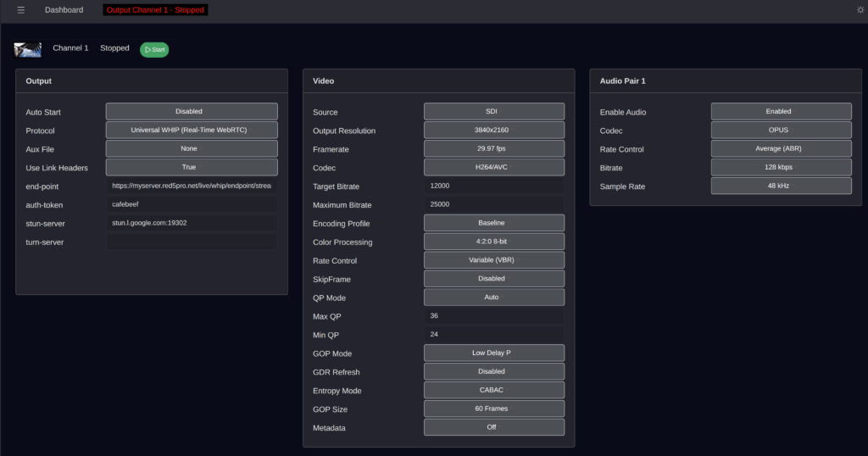The height and width of the screenshot is (456, 868).
Task: Click the Channel 1 name label
Action: tap(70, 48)
